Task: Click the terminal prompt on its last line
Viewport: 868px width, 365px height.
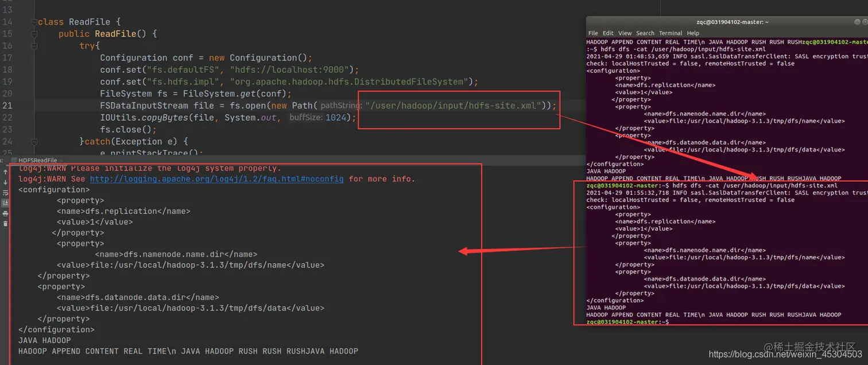Action: coord(627,322)
